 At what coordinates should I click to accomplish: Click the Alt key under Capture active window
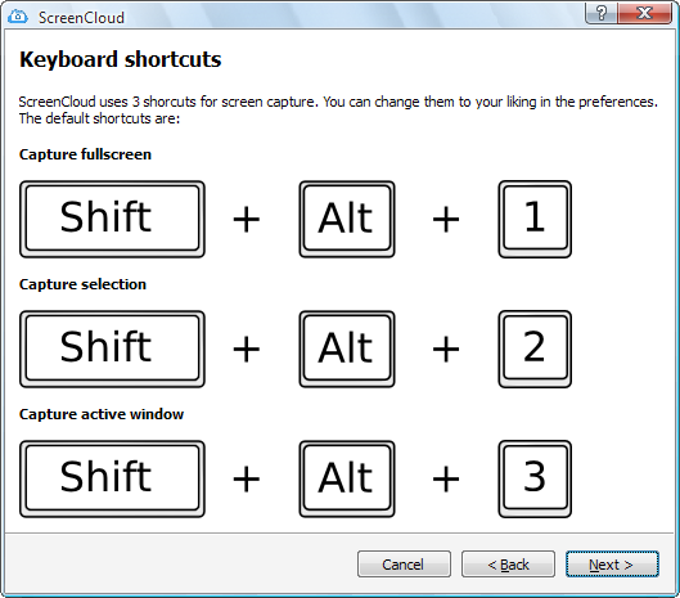click(x=347, y=479)
